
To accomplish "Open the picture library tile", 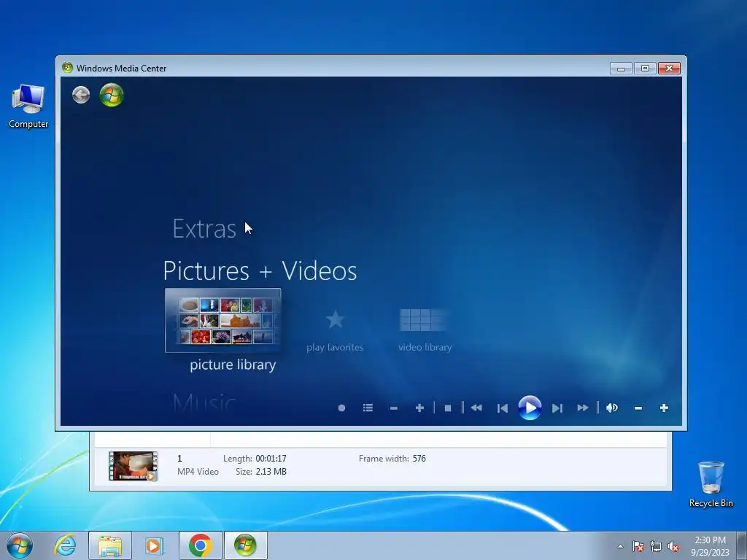I will [223, 321].
